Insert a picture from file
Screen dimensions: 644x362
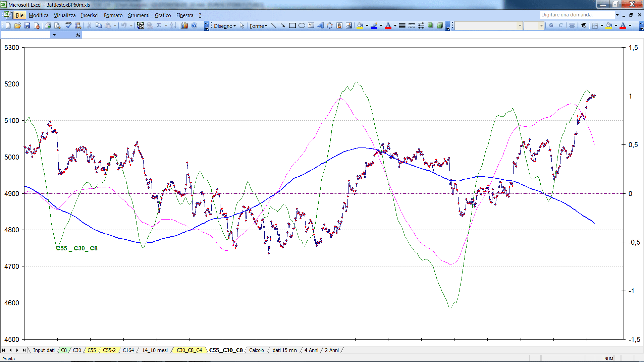[348, 25]
